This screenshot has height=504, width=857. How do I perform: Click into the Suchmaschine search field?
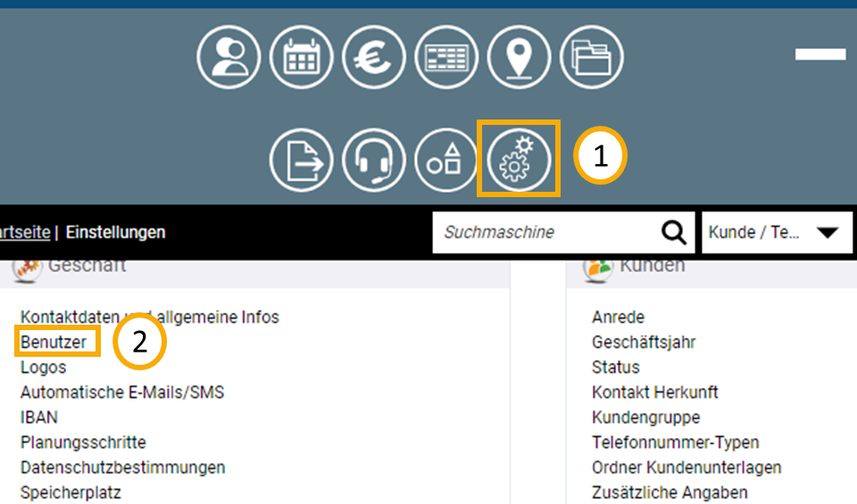coord(545,232)
